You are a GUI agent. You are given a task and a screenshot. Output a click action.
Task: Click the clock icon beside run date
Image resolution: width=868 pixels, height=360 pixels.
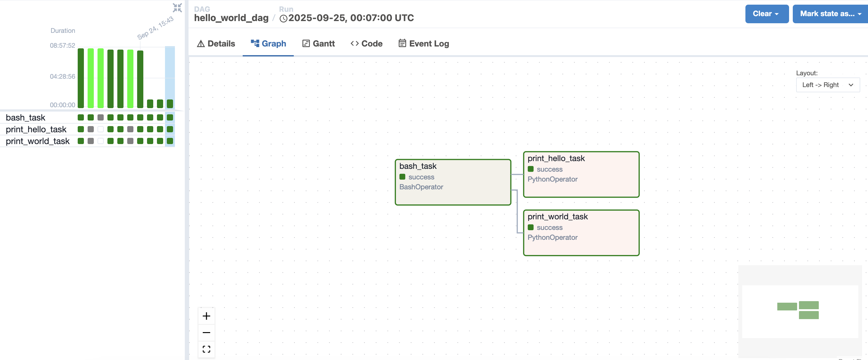point(283,18)
